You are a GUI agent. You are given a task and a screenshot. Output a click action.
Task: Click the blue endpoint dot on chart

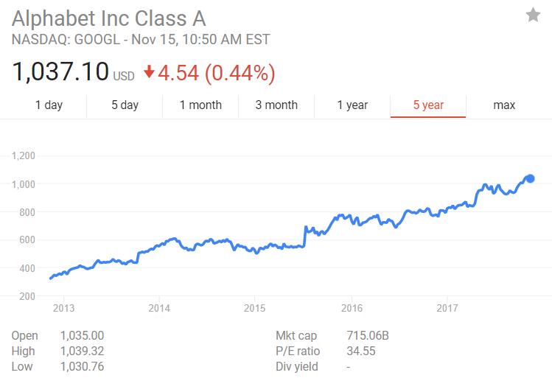point(529,178)
